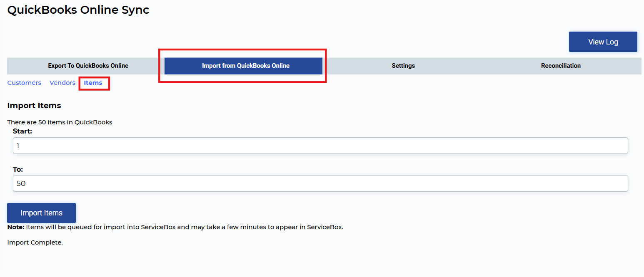Click the Note about queued items
Viewport: 644px width, 277px height.
click(x=175, y=228)
